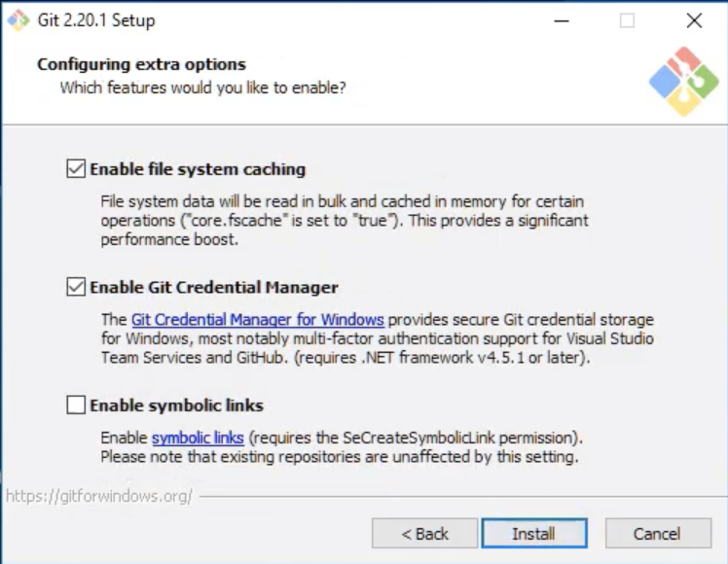
Task: Cancel the Git installation
Action: tap(657, 534)
